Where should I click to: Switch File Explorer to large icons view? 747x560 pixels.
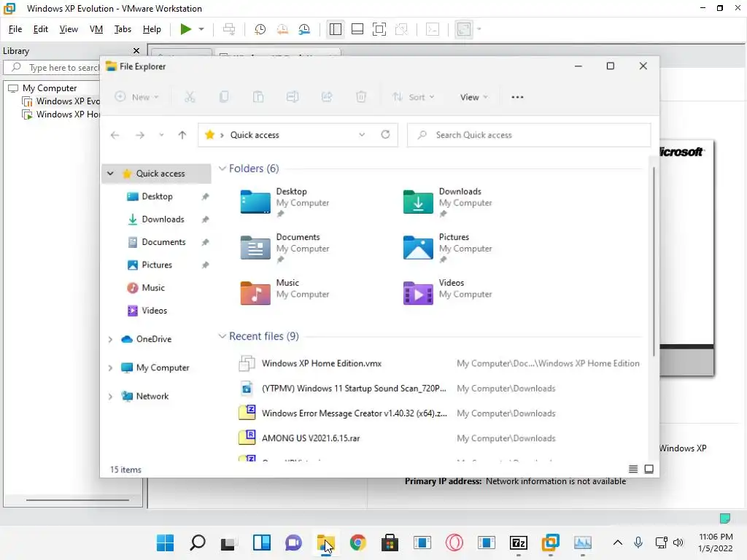(649, 470)
